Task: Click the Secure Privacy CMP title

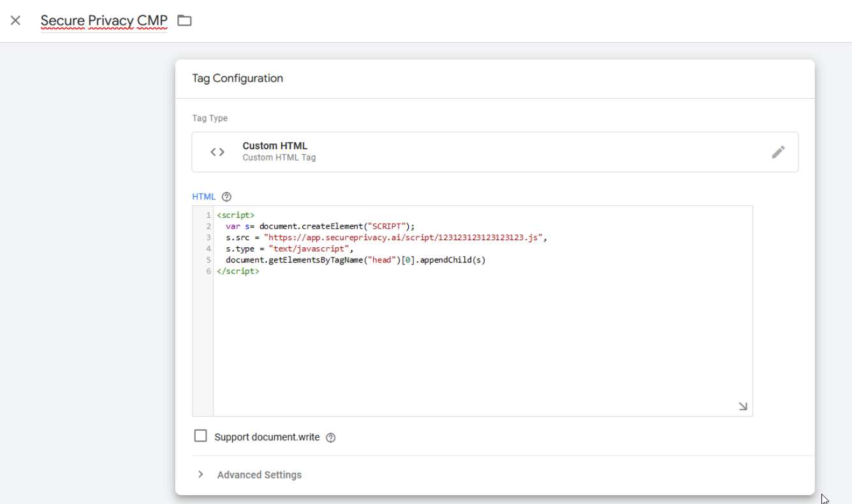Action: (x=103, y=20)
